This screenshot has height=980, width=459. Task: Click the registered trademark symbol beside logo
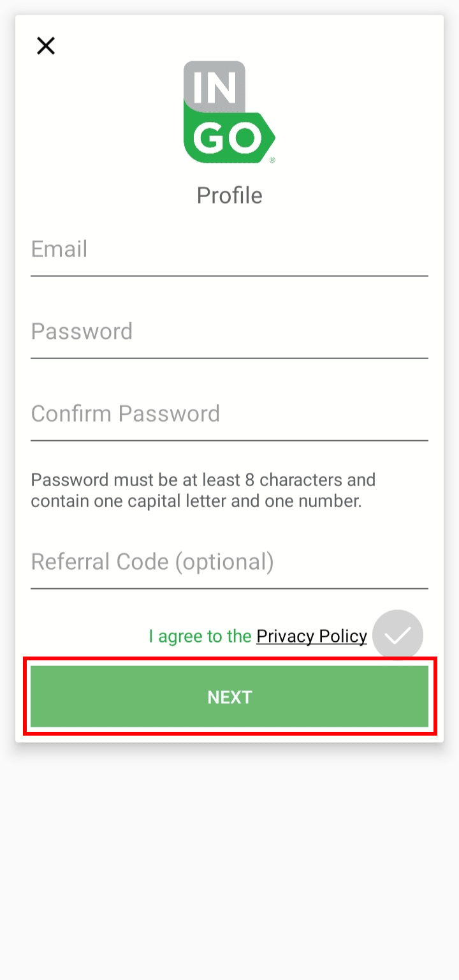272,161
